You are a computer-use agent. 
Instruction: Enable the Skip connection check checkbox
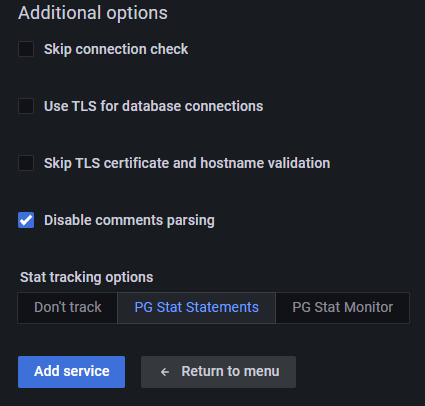(26, 49)
